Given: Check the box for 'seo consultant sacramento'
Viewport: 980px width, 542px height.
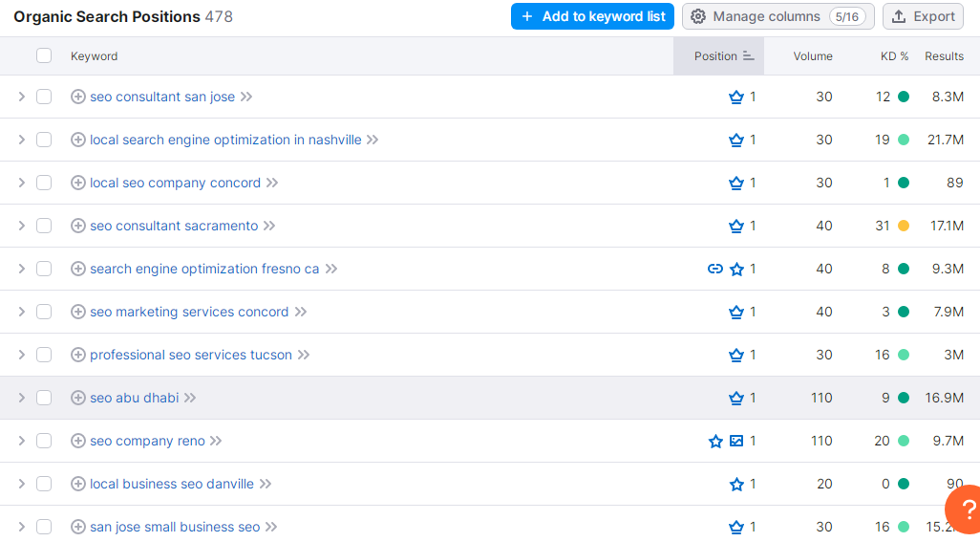Looking at the screenshot, I should click(44, 226).
